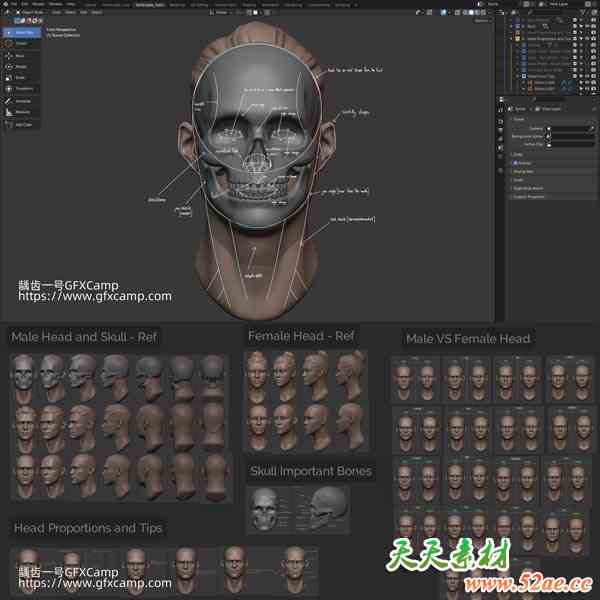
Task: Select the Select Box tool
Action: 21,33
